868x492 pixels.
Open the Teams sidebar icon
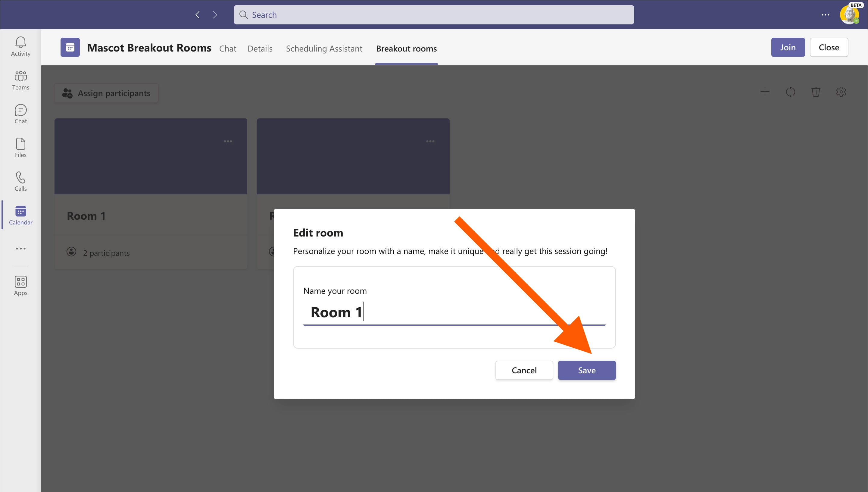point(20,80)
